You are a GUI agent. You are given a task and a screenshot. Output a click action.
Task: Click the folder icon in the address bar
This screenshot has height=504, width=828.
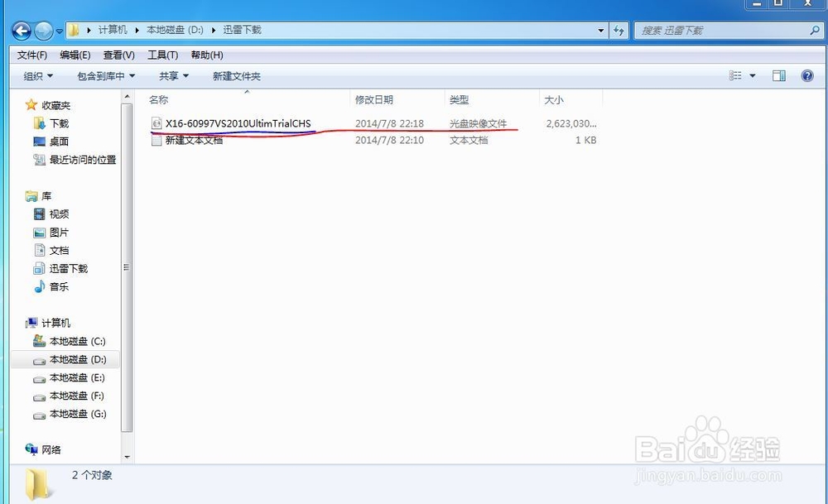point(74,30)
